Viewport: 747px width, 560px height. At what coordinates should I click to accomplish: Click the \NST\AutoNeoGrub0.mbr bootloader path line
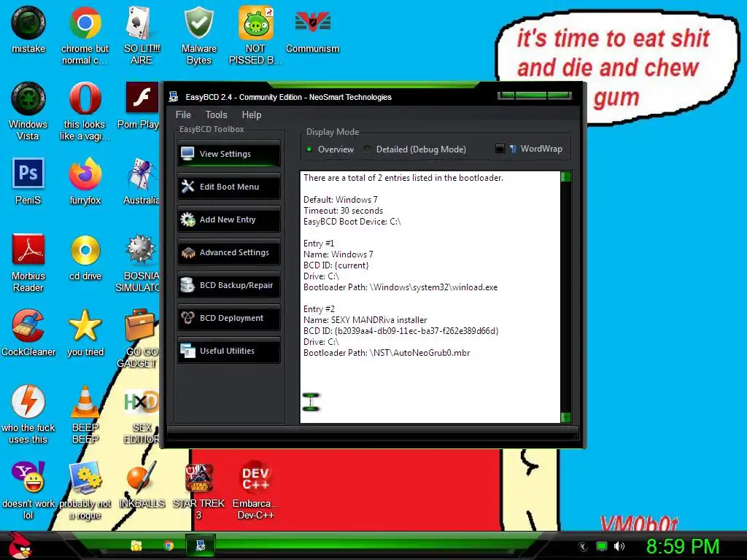point(387,353)
